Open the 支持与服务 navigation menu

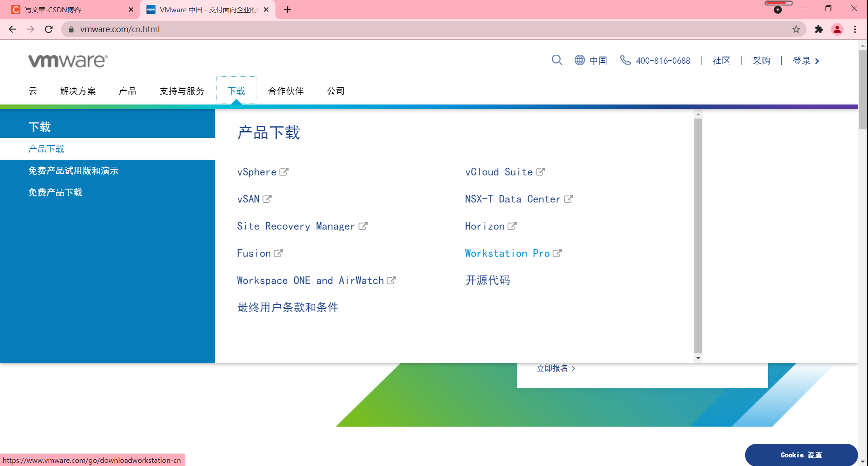point(182,91)
